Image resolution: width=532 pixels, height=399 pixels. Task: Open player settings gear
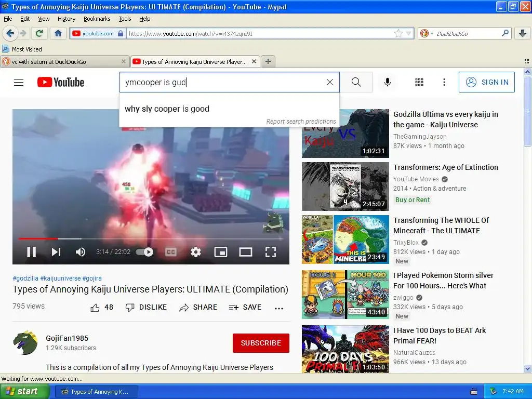pos(196,252)
